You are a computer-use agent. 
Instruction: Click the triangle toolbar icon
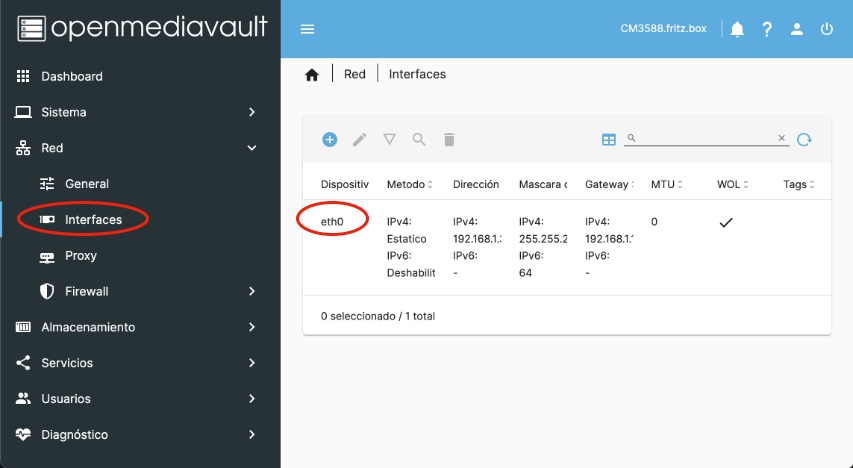pyautogui.click(x=390, y=140)
